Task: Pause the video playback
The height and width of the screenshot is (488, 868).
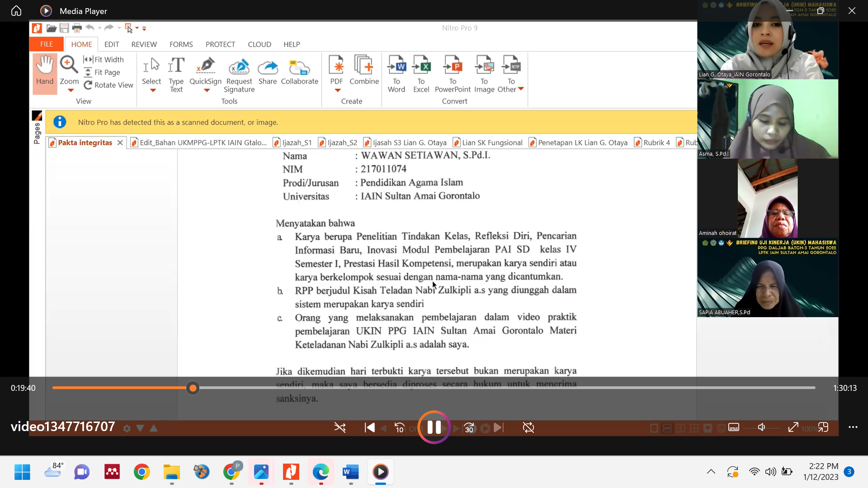Action: point(434,427)
